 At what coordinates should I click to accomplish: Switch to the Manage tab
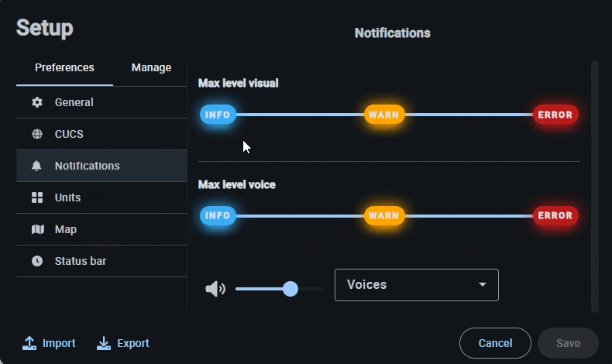(x=151, y=68)
